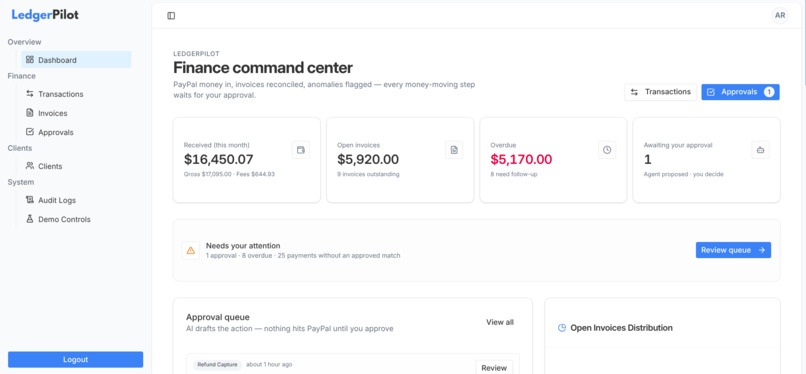Click the Transactions button in header
This screenshot has width=806, height=374.
pos(661,92)
